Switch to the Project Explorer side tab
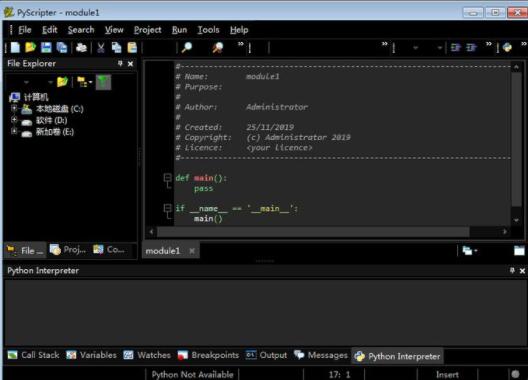Image resolution: width=528 pixels, height=380 pixels. click(68, 250)
